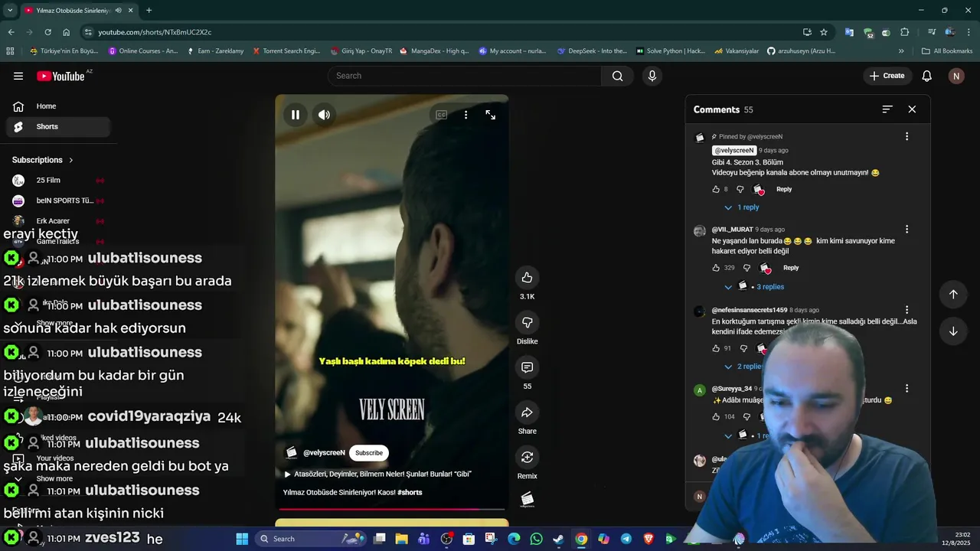Expand the pinned comment's 1 reply

[742, 207]
